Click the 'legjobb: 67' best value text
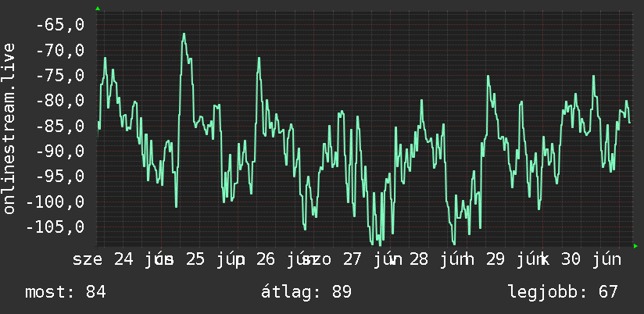Viewport: 644px width, 314px height. (x=563, y=292)
